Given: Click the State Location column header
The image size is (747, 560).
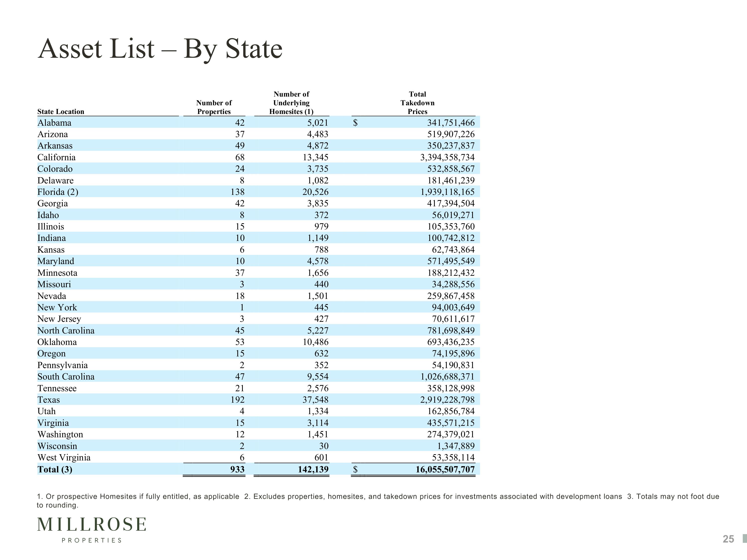Looking at the screenshot, I should click(61, 112).
